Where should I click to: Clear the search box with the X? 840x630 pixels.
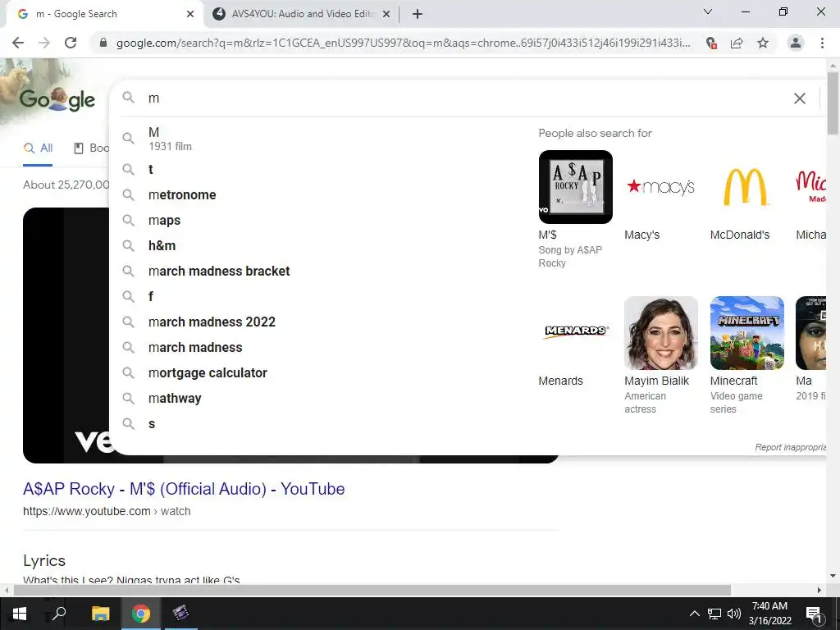pyautogui.click(x=799, y=98)
